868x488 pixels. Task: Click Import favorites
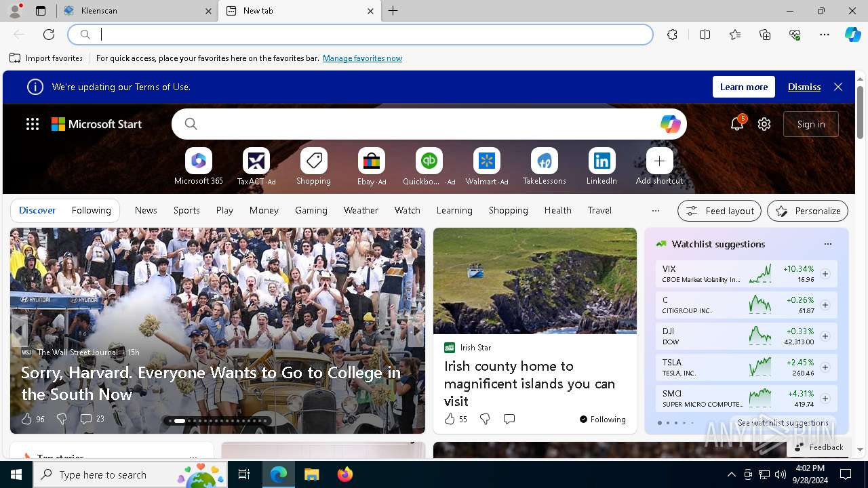46,58
